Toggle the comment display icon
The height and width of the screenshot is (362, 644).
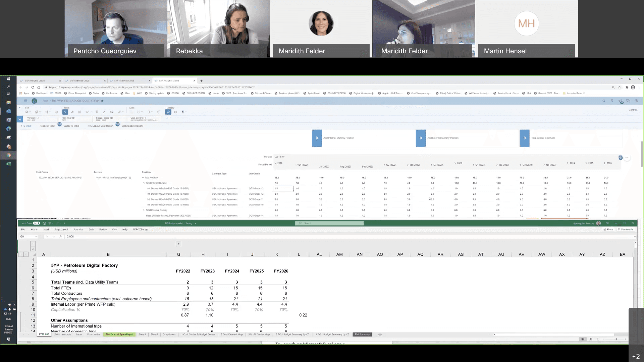[168, 112]
